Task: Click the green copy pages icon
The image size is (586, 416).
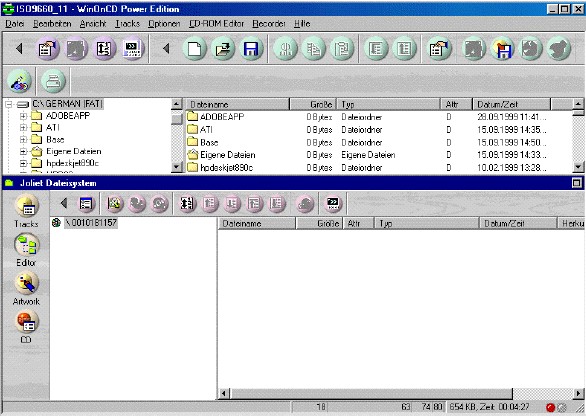Action: (313, 49)
